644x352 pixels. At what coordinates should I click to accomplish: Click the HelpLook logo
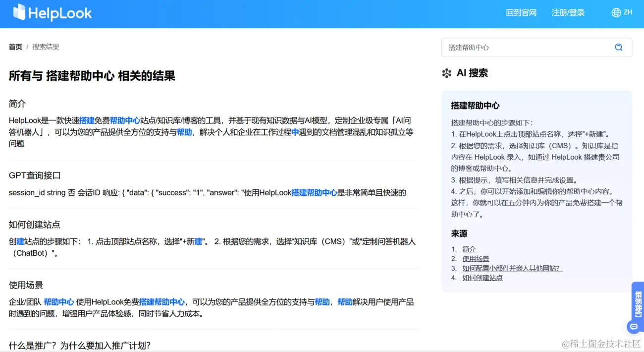click(53, 12)
